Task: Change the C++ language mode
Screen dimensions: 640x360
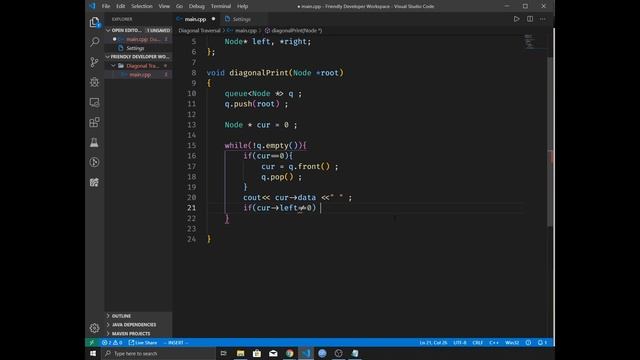Action: click(x=494, y=342)
